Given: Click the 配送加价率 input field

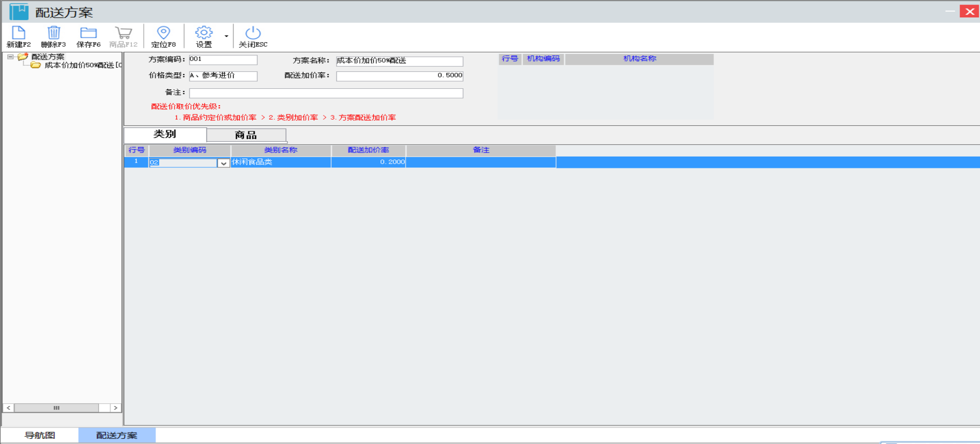Looking at the screenshot, I should 399,76.
